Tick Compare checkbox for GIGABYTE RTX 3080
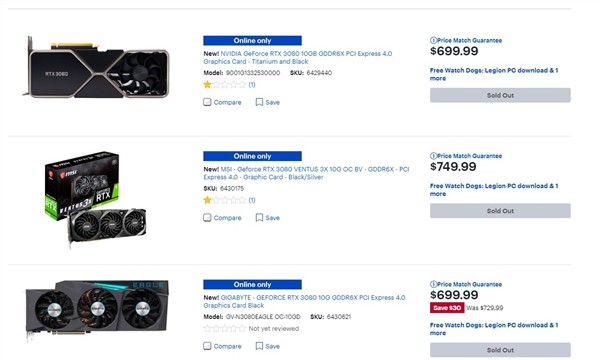This screenshot has width=600, height=360. click(x=207, y=346)
